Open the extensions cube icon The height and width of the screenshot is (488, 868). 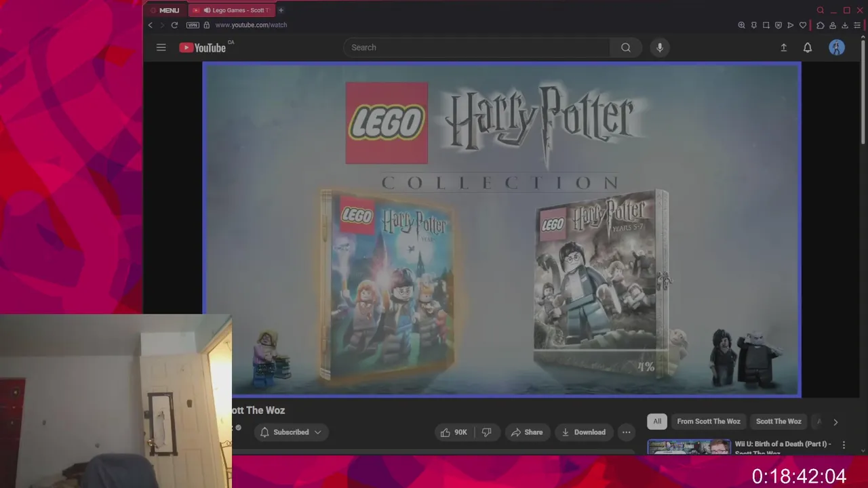point(820,25)
